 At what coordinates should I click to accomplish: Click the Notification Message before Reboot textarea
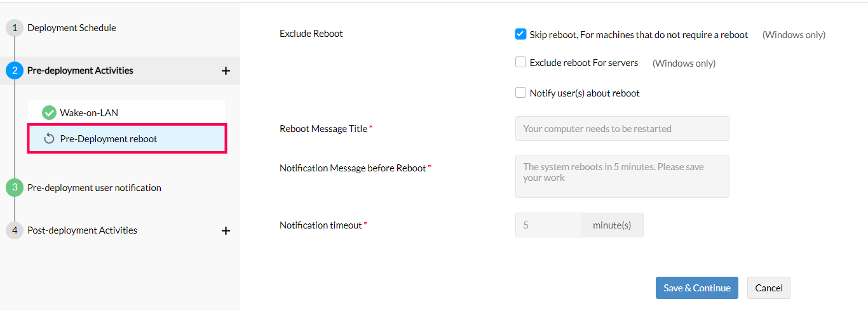pyautogui.click(x=621, y=176)
